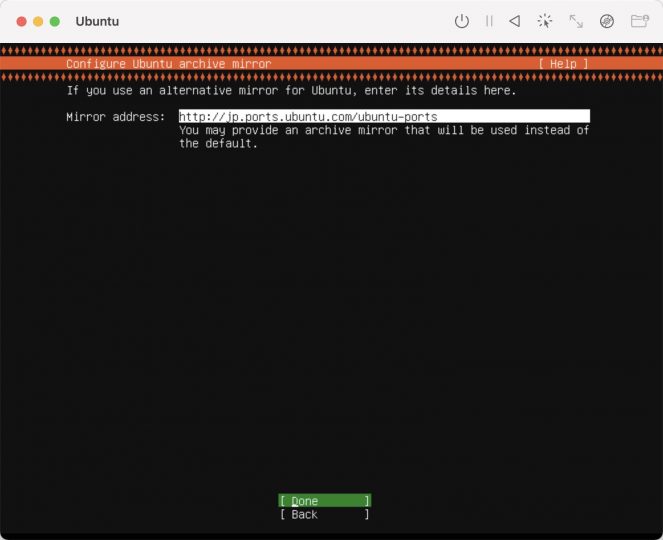Focus the Mirror address field
The height and width of the screenshot is (540, 663).
[x=384, y=116]
